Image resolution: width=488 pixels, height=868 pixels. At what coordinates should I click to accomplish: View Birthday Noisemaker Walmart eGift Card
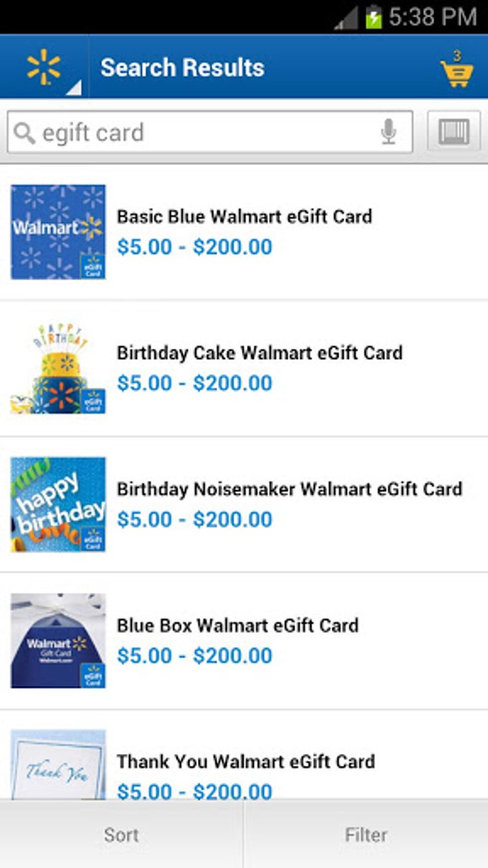pyautogui.click(x=289, y=489)
